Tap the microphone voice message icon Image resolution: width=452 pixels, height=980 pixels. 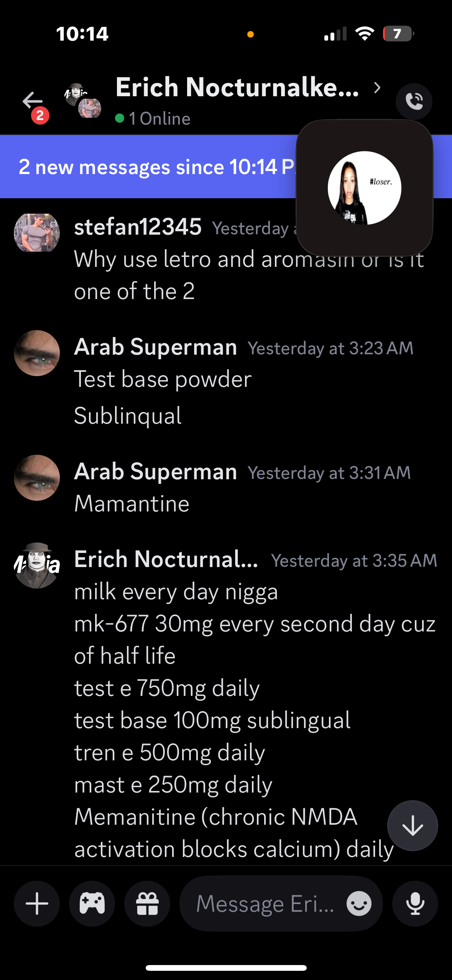(x=415, y=903)
